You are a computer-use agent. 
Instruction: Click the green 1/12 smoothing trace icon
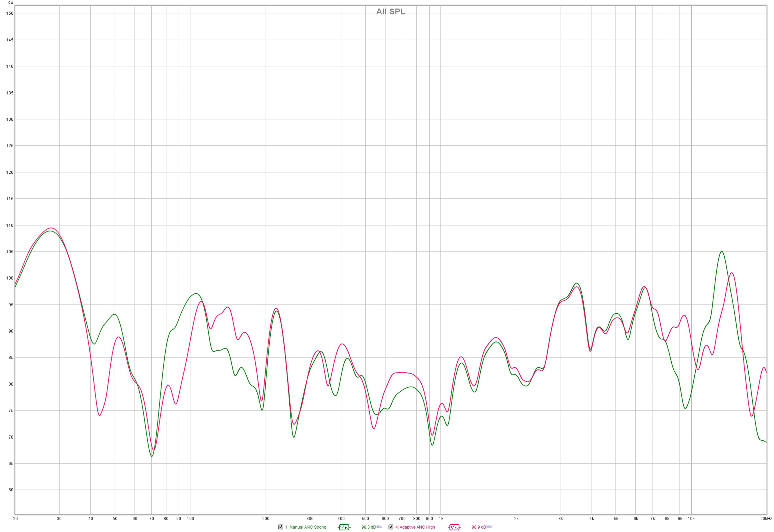(344, 527)
